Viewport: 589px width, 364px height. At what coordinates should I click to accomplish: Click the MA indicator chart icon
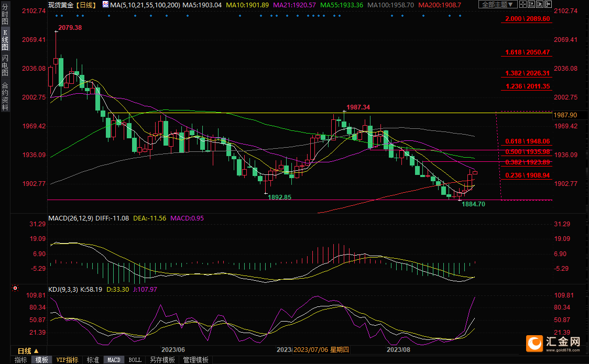click(105, 5)
